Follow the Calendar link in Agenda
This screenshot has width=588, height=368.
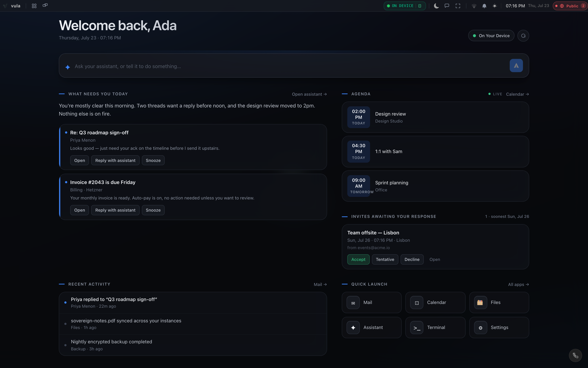coord(517,94)
